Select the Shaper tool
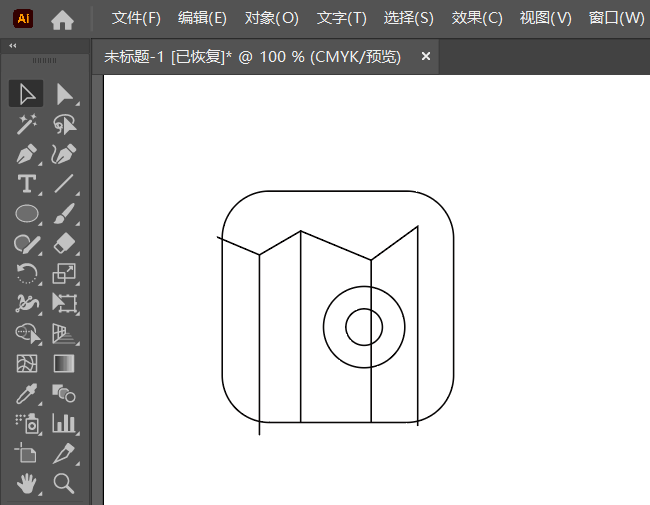 (27, 244)
